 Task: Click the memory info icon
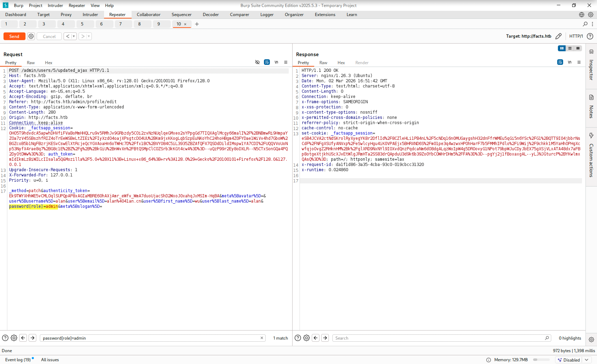click(489, 360)
